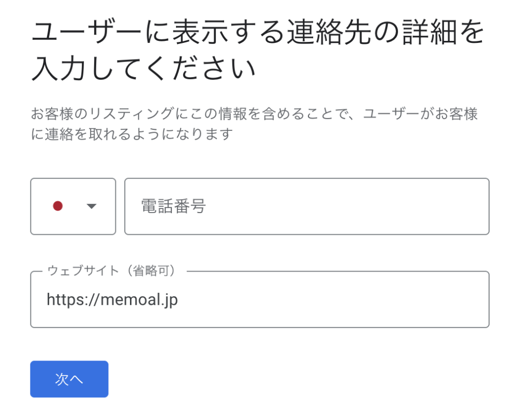Click the ウェブサイト website input field
The width and height of the screenshot is (530, 420).
(260, 299)
